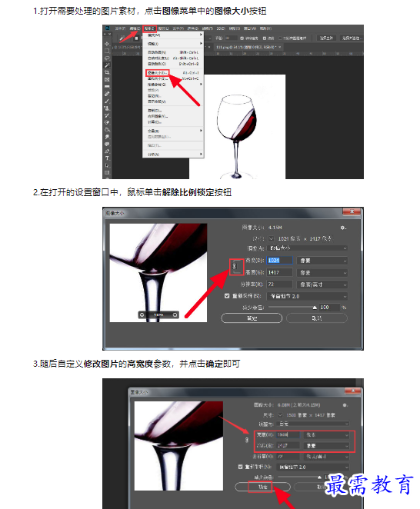Image resolution: width=420 pixels, height=509 pixels.
Task: Open the 图像(I) Image menu
Action: 149,28
